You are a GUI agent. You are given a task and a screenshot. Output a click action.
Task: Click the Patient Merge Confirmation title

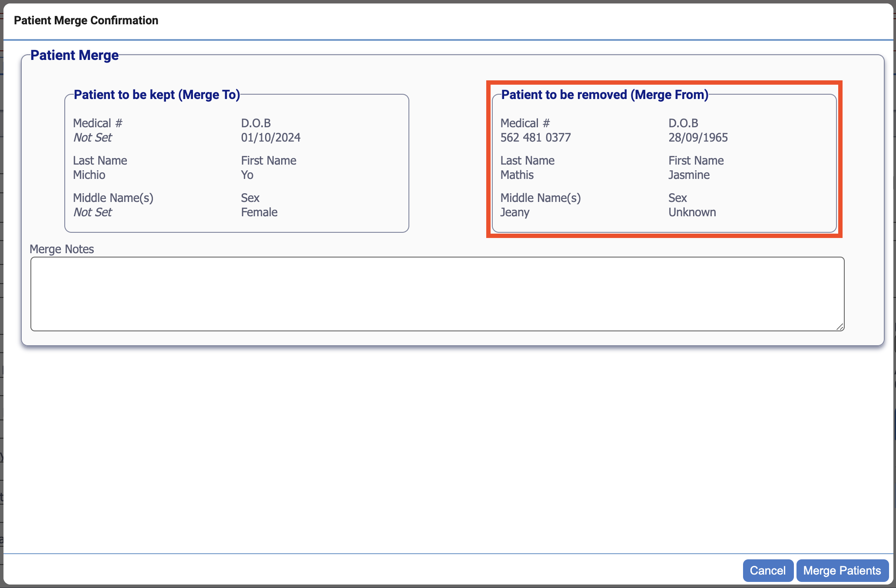(86, 20)
